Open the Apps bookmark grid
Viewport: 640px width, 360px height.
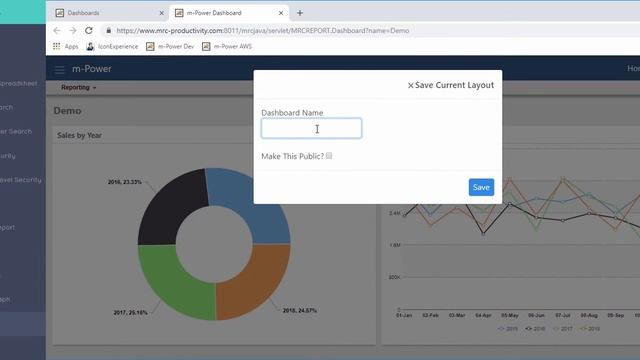click(65, 47)
